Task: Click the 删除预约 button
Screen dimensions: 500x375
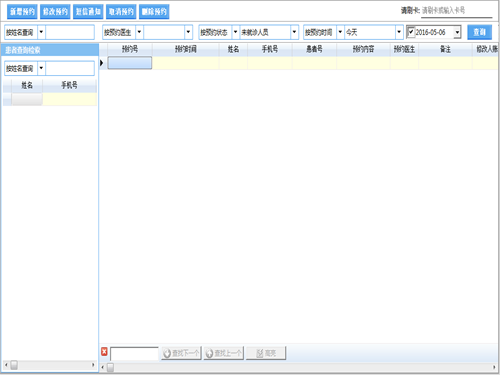Action: [154, 12]
